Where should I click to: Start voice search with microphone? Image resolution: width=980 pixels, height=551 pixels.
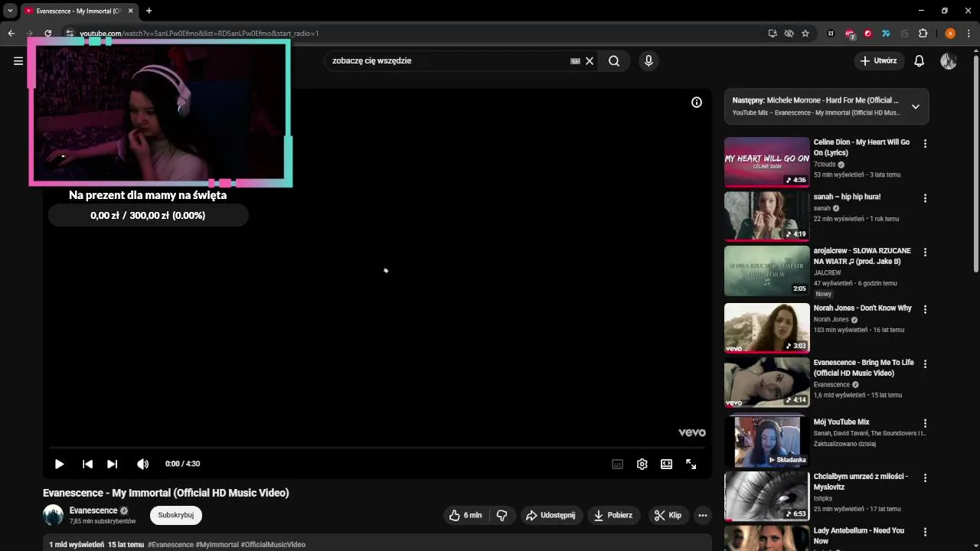point(648,61)
